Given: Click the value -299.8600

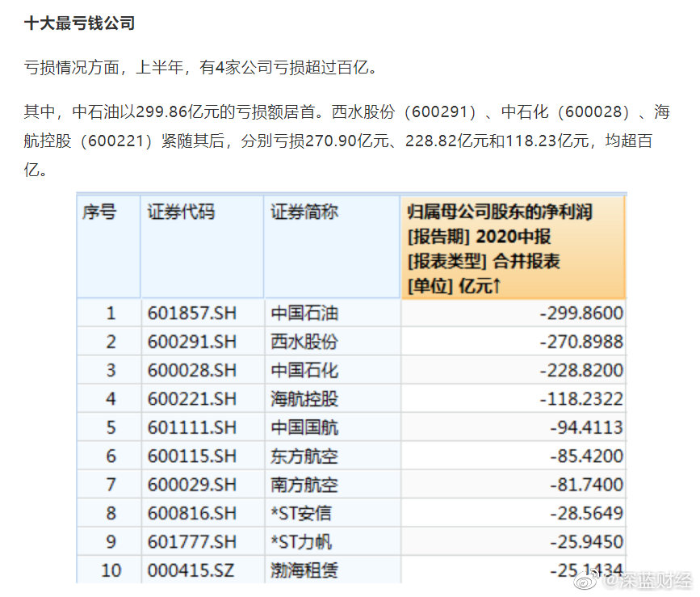Looking at the screenshot, I should pyautogui.click(x=581, y=313).
